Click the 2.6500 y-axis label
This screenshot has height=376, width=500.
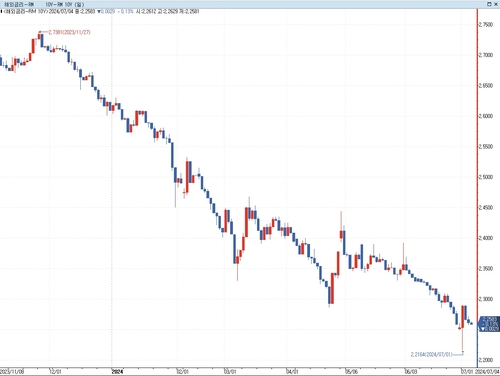[486, 86]
